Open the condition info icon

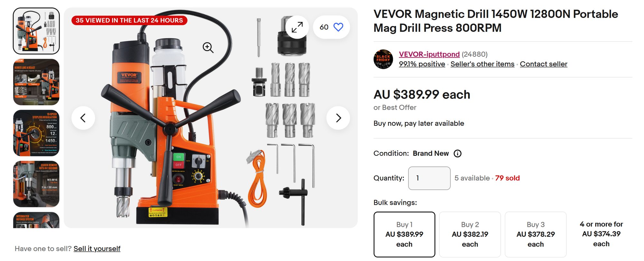(457, 154)
